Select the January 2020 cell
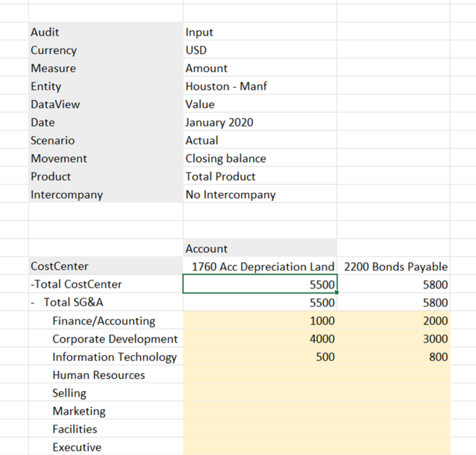Image resolution: width=476 pixels, height=455 pixels. point(260,121)
